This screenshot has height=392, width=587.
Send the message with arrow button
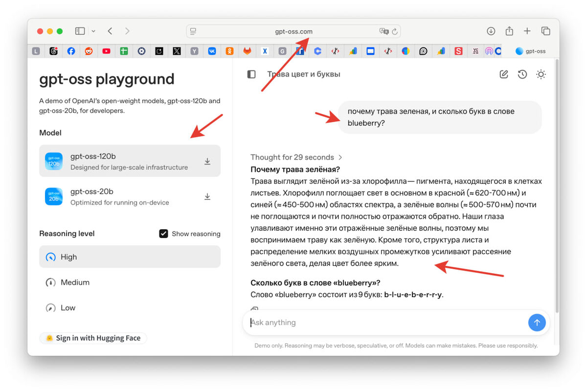[537, 323]
